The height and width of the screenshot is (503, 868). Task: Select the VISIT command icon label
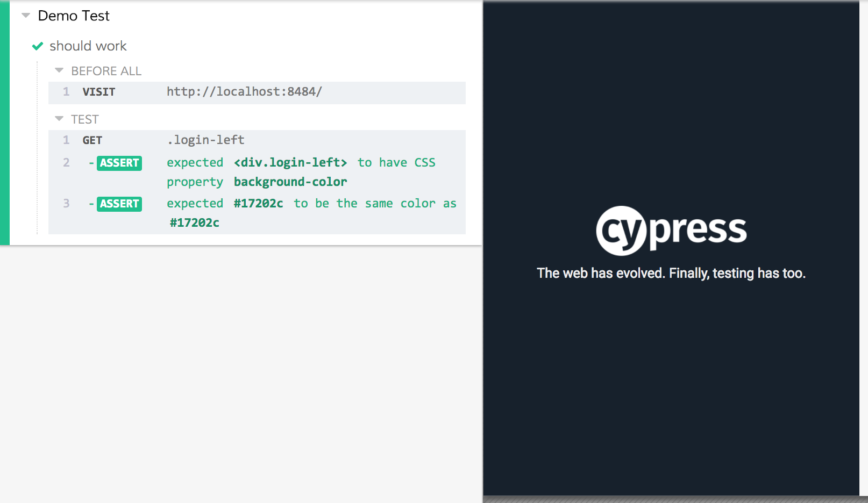pyautogui.click(x=98, y=92)
